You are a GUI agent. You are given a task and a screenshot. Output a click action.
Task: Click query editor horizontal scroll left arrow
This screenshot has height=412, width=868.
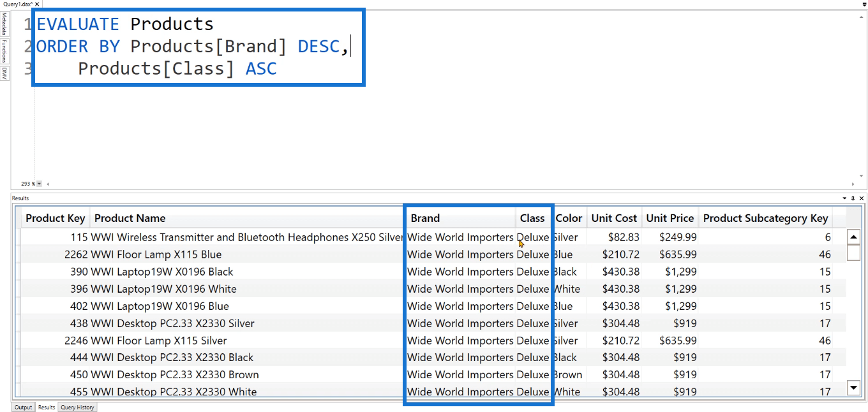click(x=47, y=184)
